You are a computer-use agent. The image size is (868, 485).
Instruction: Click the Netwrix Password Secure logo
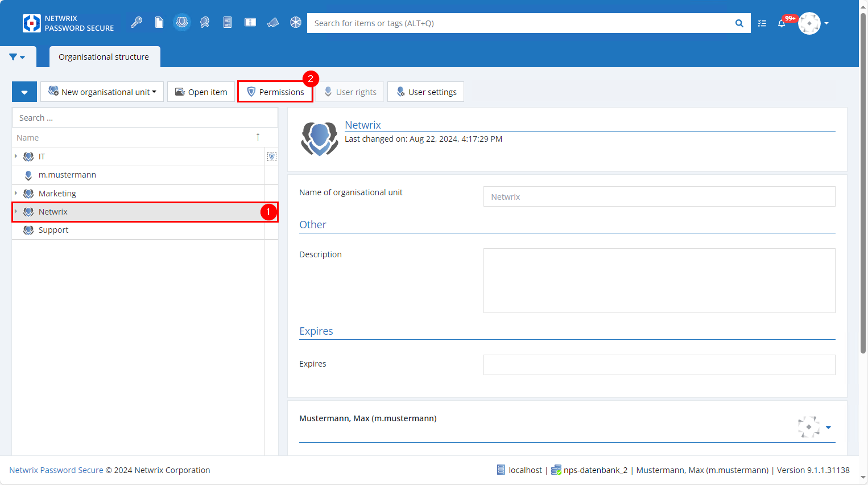click(68, 23)
